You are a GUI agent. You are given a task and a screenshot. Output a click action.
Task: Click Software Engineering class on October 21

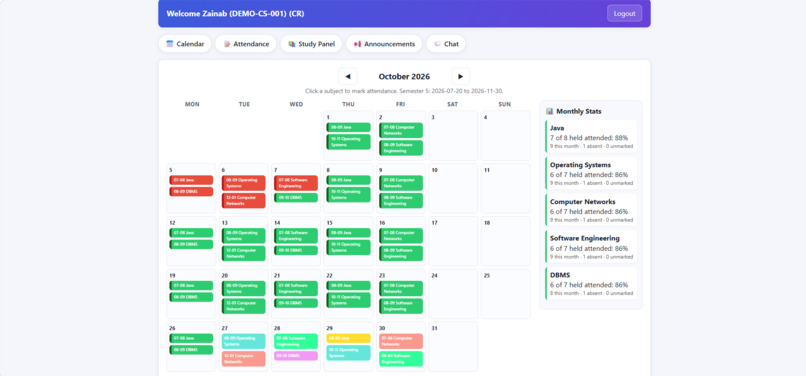pos(296,289)
